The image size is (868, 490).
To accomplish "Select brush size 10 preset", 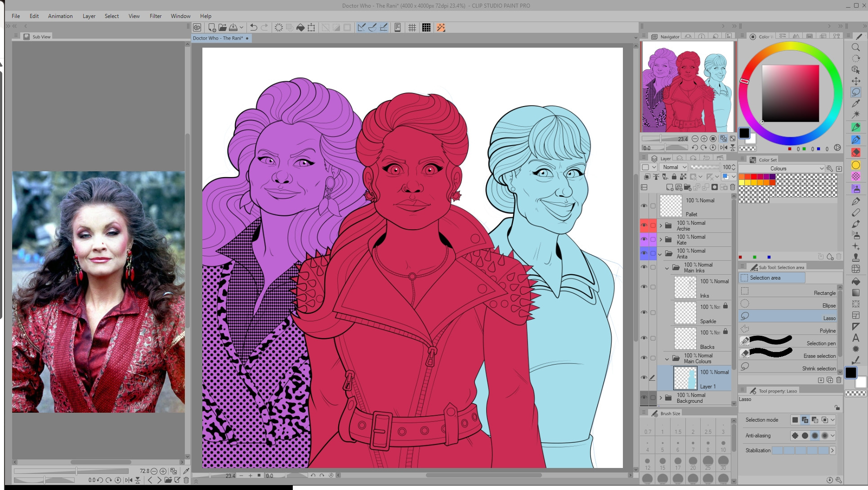I will pyautogui.click(x=723, y=446).
